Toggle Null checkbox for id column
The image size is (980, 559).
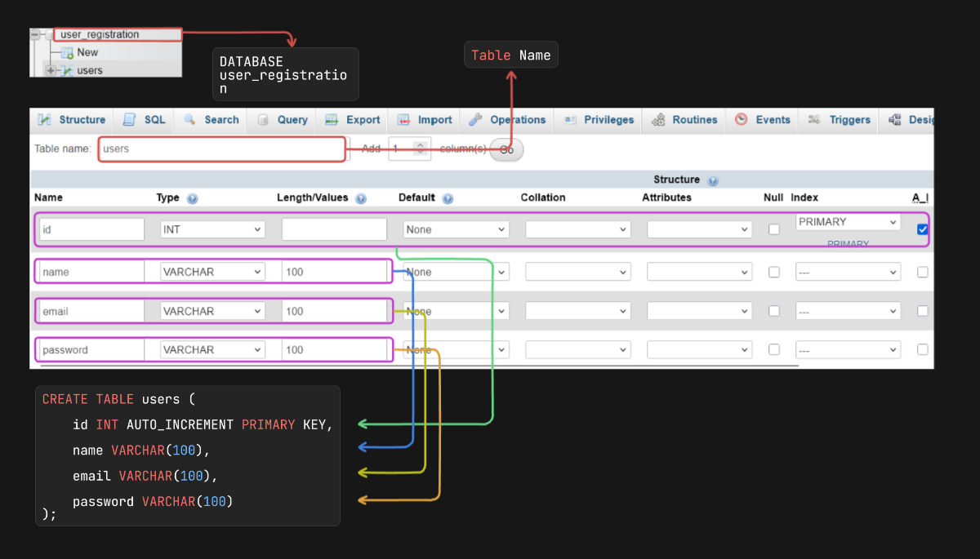click(x=774, y=230)
